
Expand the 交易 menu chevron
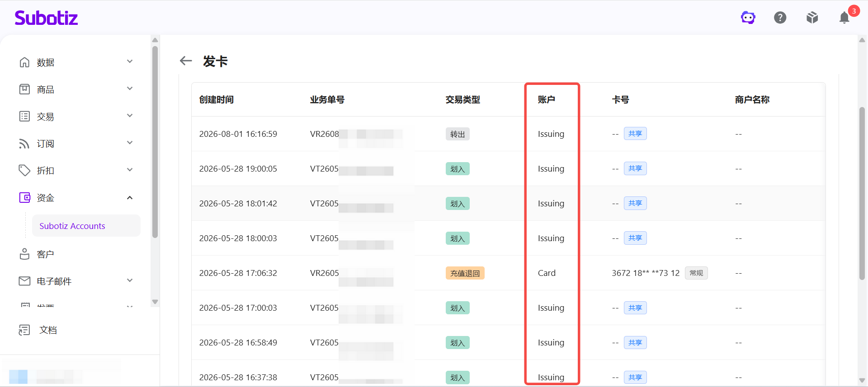click(130, 116)
